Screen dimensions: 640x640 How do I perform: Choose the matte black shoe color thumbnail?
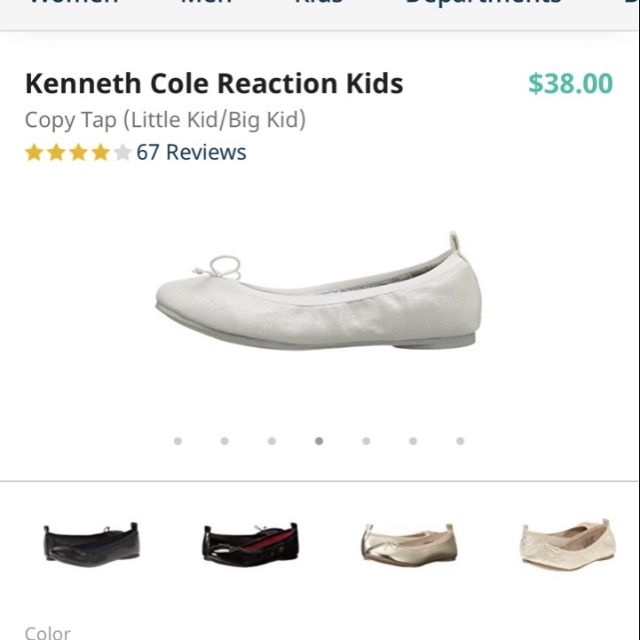click(x=91, y=544)
